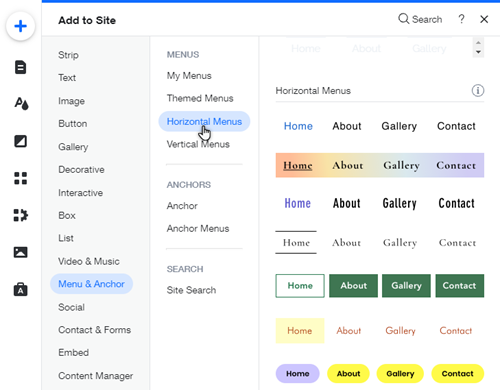Pick the green boxed buttons menu preset

380,286
